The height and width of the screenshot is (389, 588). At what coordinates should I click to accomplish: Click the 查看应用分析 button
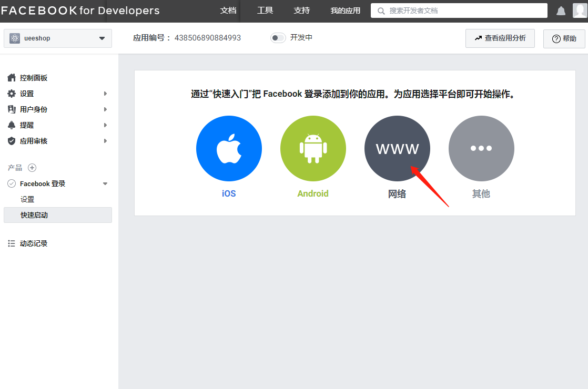tap(500, 38)
